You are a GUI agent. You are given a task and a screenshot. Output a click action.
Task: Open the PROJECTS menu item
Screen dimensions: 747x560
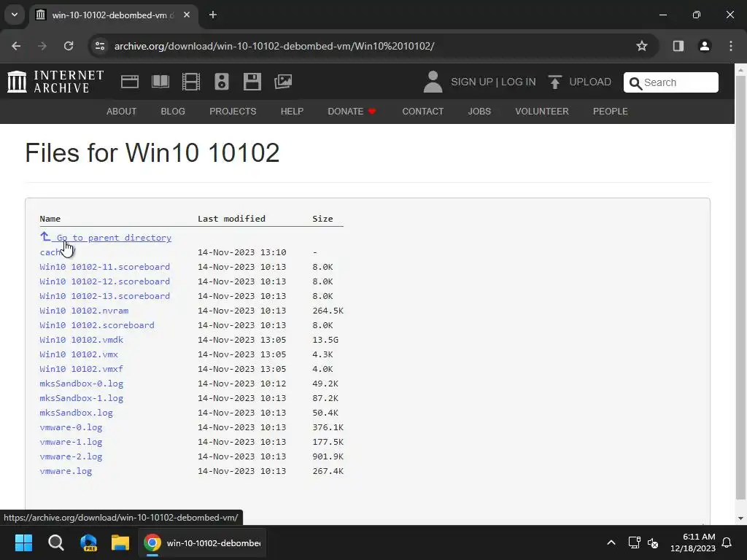click(233, 112)
